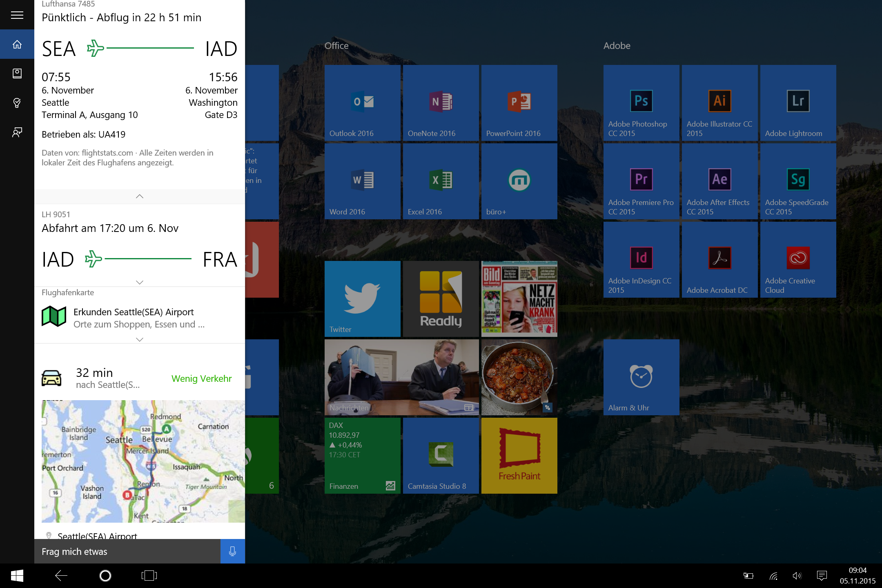Open Cortana Notebook from sidebar
This screenshot has height=588, width=882.
click(x=17, y=73)
